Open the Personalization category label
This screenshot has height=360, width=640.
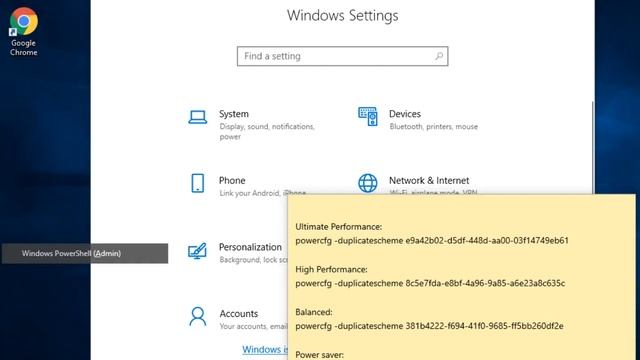(x=250, y=247)
